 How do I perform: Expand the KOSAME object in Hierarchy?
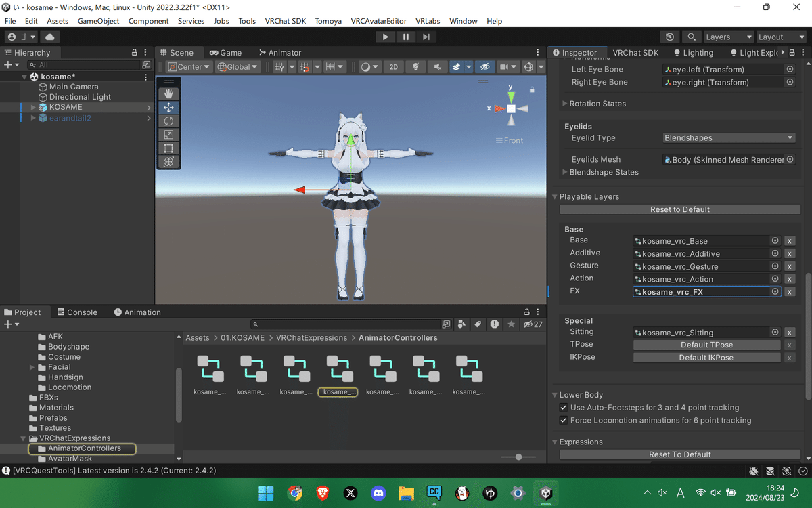[x=33, y=107]
